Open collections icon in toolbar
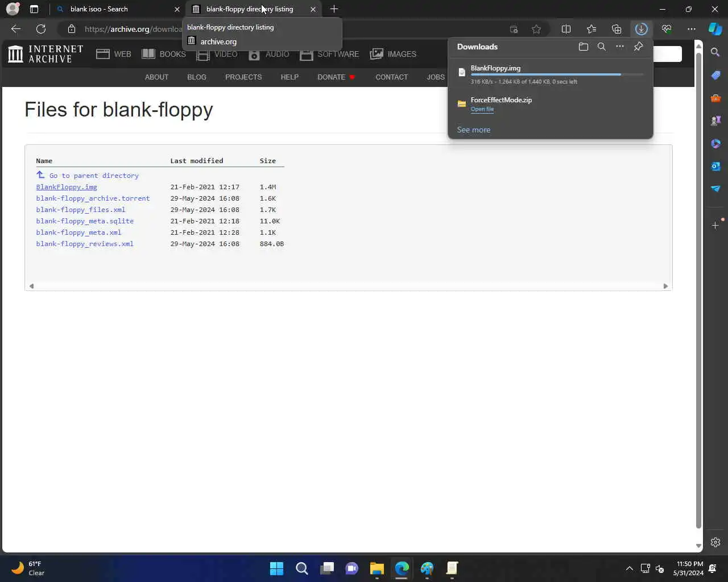Viewport: 728px width, 582px height. [x=617, y=29]
